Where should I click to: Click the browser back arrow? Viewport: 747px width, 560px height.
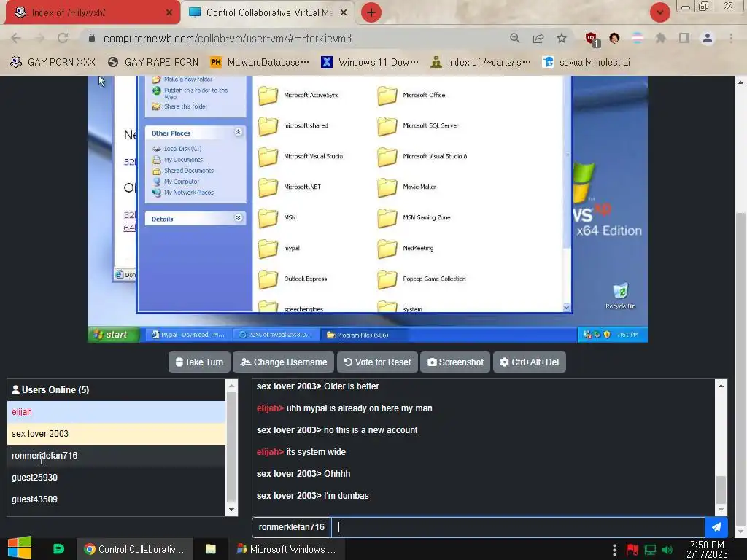point(16,38)
